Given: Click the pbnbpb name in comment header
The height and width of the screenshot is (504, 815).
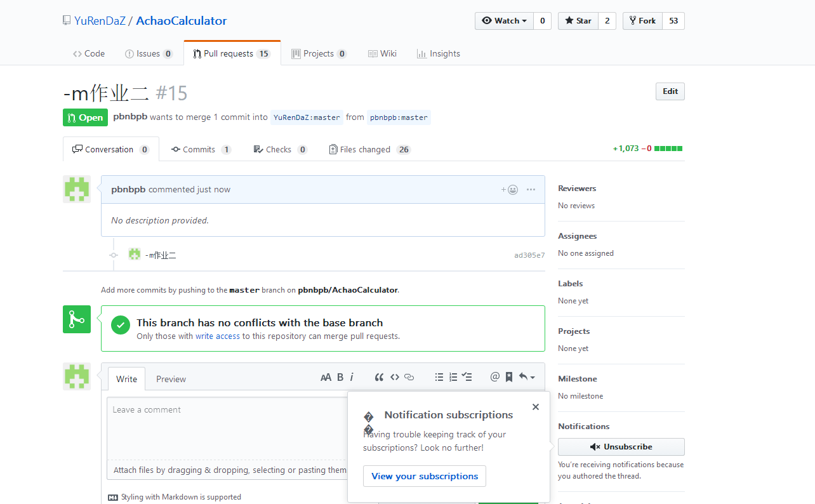Looking at the screenshot, I should coord(128,189).
